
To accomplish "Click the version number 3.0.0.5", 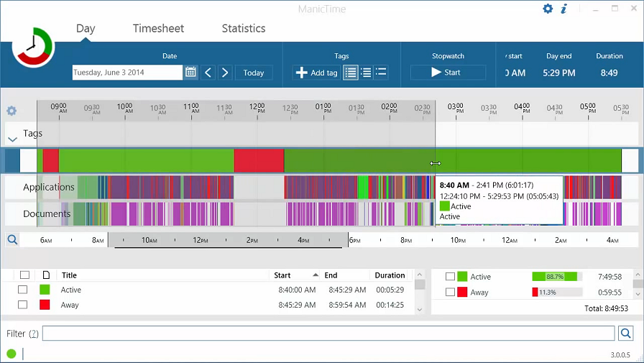I will click(620, 355).
